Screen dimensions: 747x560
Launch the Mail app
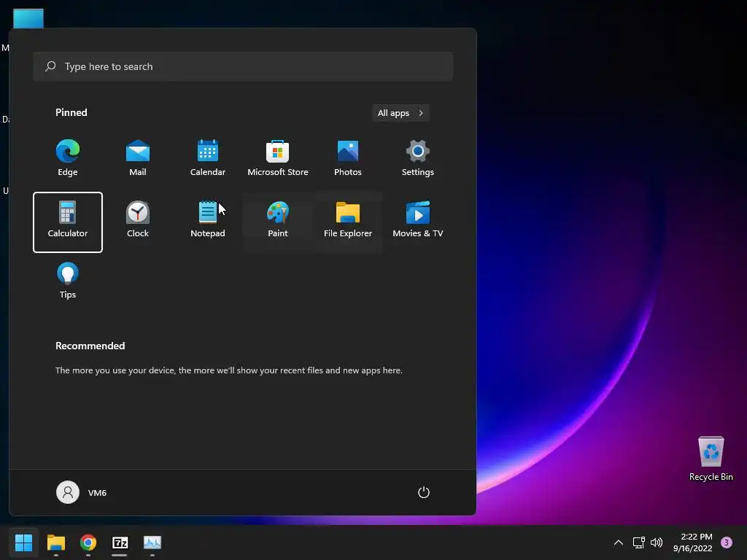tap(138, 159)
